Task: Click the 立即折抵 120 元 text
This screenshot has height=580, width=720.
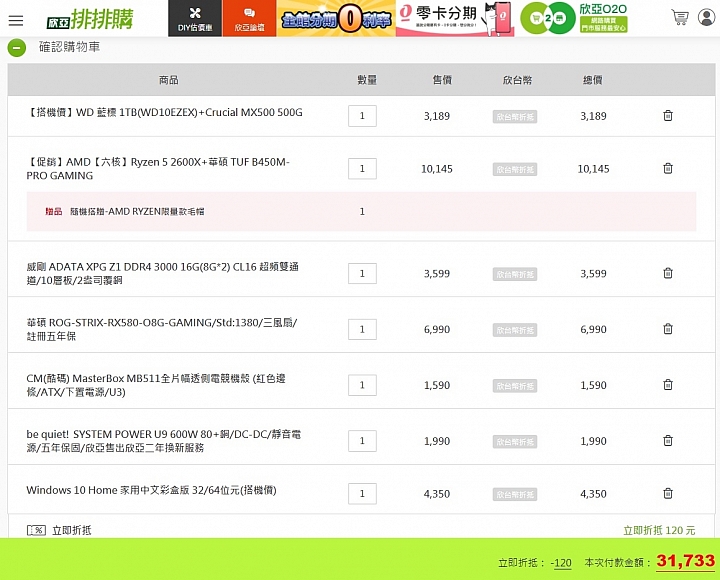Action: 659,530
